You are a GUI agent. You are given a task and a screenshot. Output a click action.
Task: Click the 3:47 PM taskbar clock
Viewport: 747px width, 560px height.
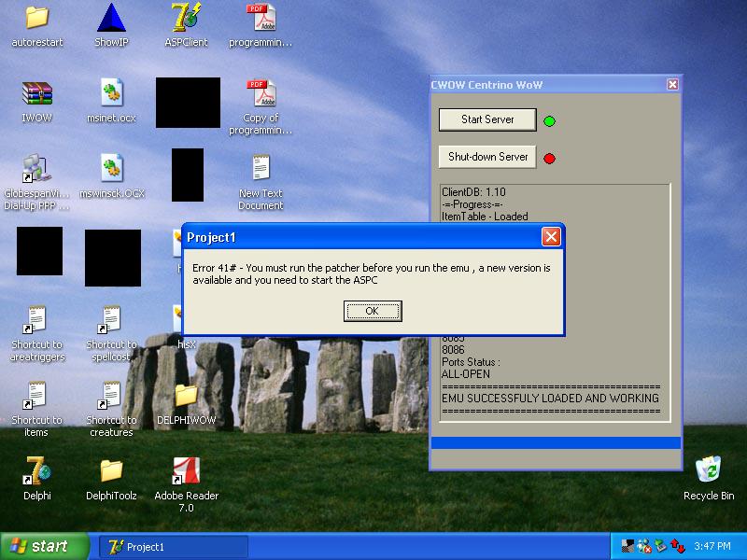pos(712,546)
